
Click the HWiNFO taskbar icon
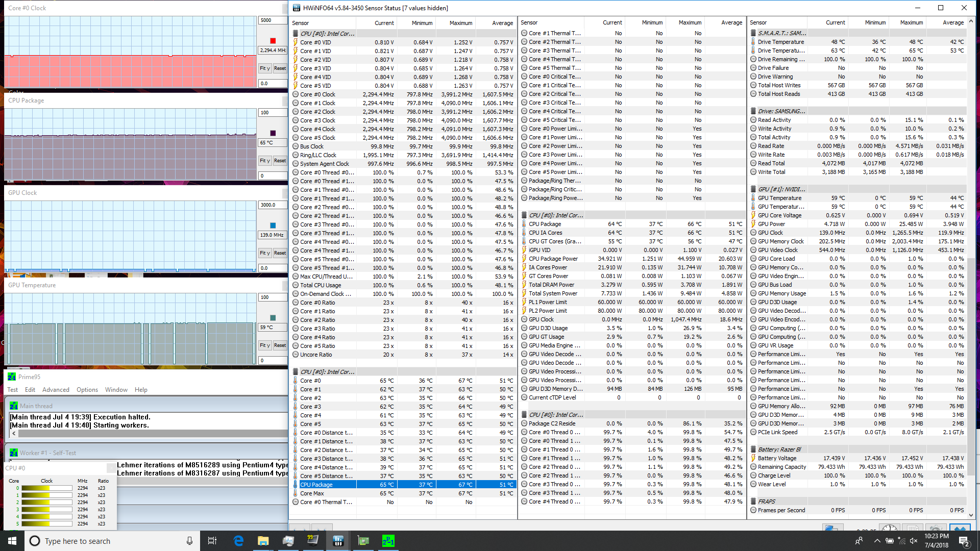pyautogui.click(x=338, y=541)
